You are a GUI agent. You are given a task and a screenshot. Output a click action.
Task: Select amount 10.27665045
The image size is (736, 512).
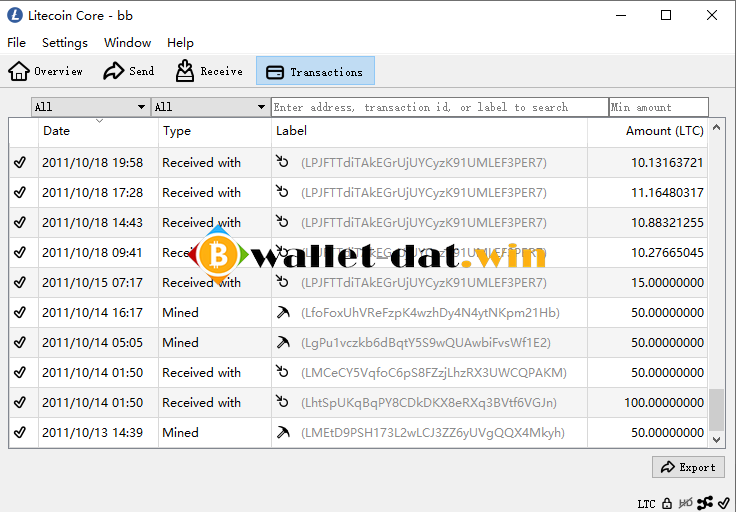(667, 252)
